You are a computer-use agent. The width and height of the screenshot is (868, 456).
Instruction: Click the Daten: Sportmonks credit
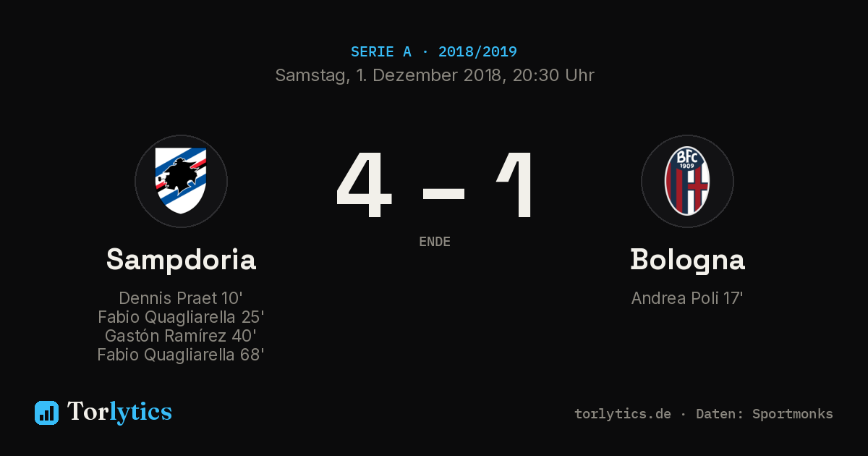pos(765,414)
